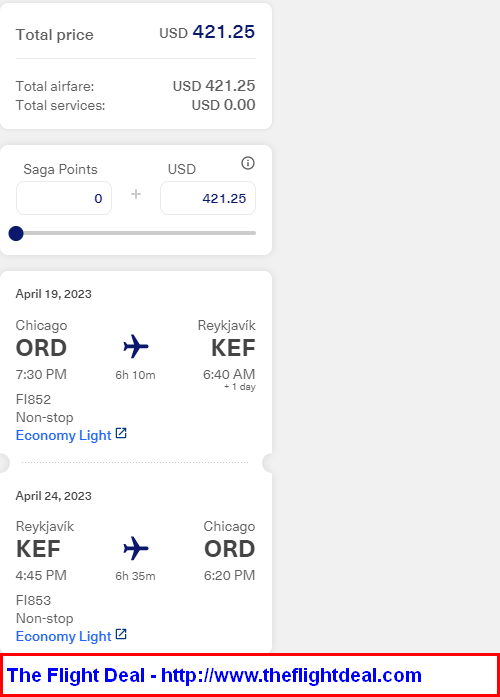Click The Flight Deal website banner
Screen dimensions: 500x697
(250, 675)
